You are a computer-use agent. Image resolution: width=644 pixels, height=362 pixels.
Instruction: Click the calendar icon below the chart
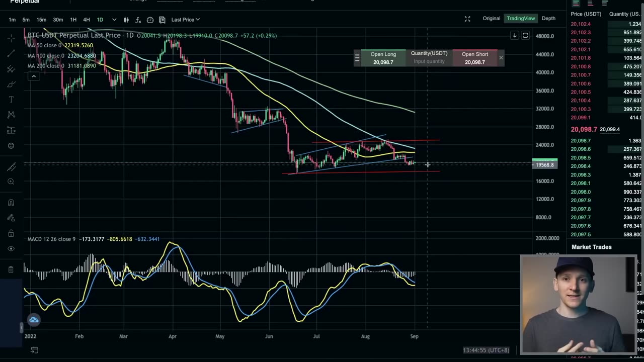point(34,350)
